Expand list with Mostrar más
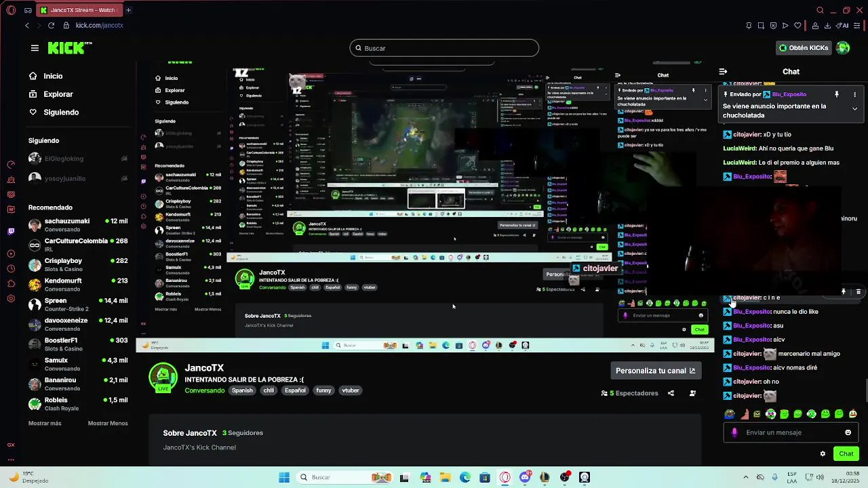868x488 pixels. (45, 423)
